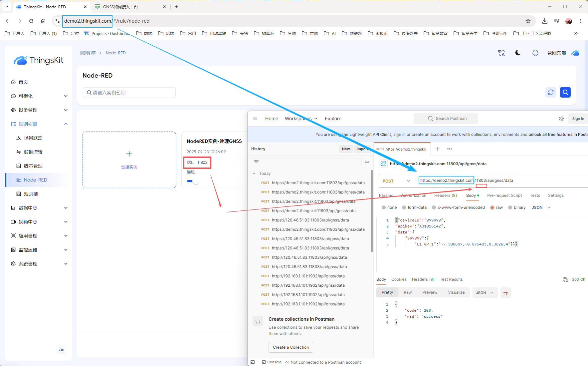Click the blue search magnifier button
The image size is (588, 366).
pyautogui.click(x=565, y=92)
